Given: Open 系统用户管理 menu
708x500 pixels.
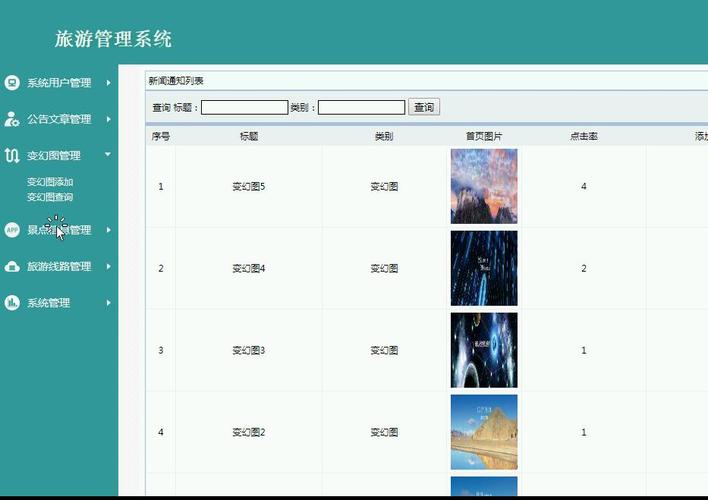Looking at the screenshot, I should (59, 83).
